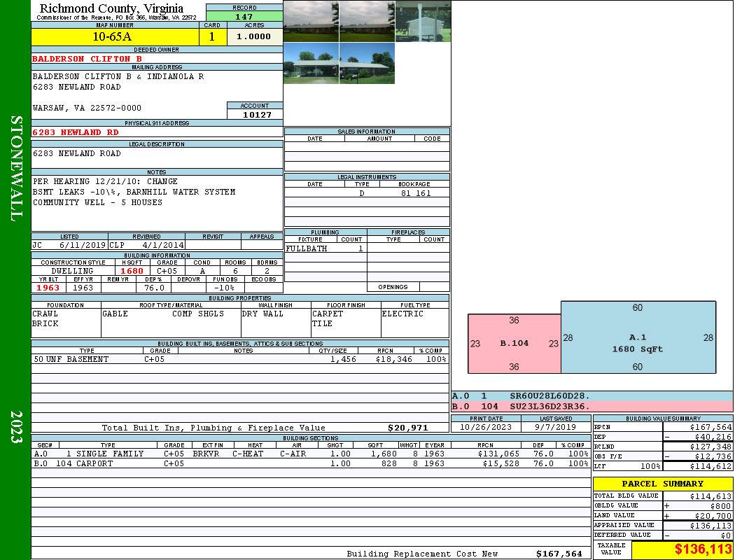Click the 2023 year label on sidebar
Image resolution: width=735 pixels, height=560 pixels.
[x=16, y=427]
